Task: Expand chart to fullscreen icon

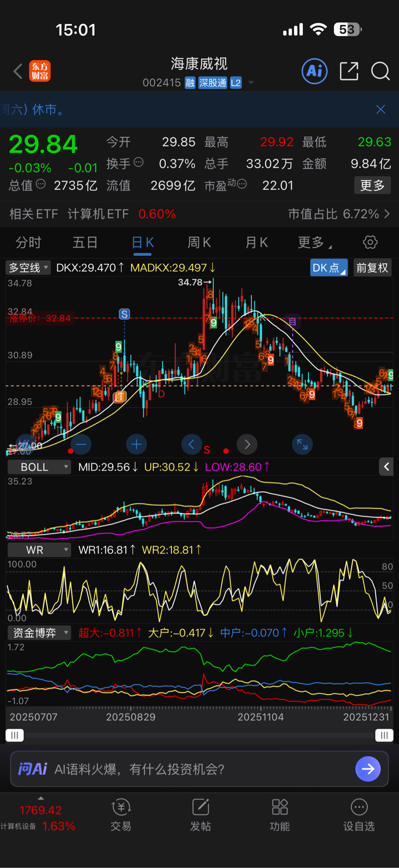Action: (302, 444)
